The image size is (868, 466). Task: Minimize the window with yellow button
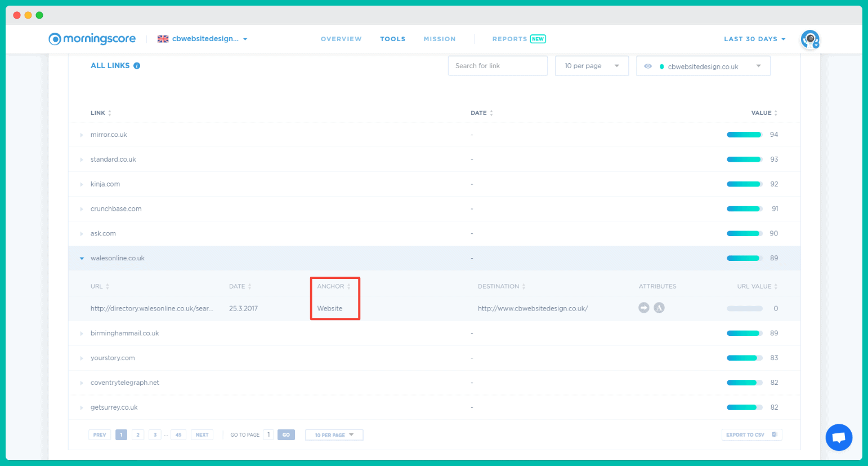pyautogui.click(x=28, y=15)
